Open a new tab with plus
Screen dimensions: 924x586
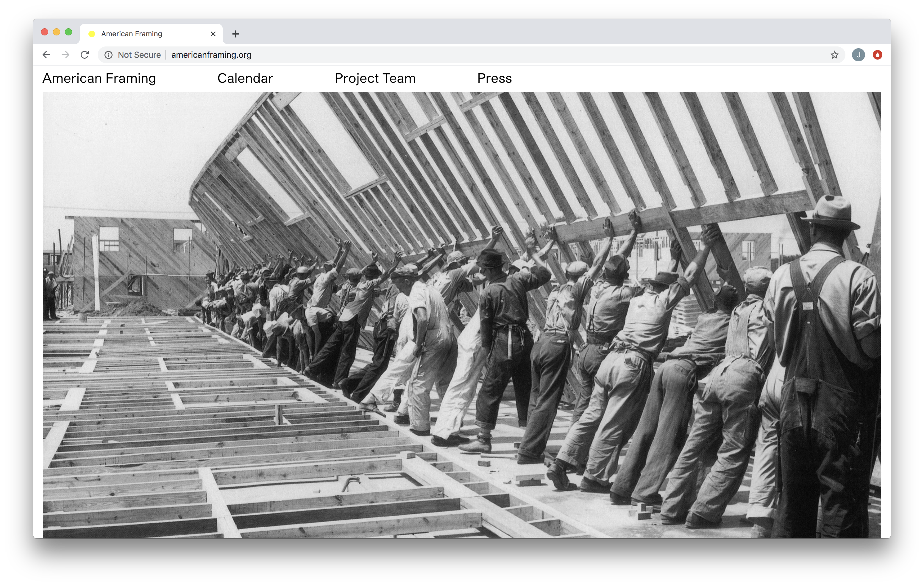point(235,34)
